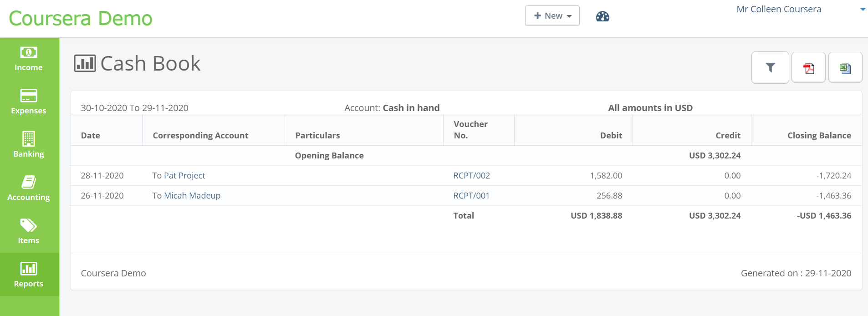Open the Accounting sidebar section

pyautogui.click(x=29, y=189)
